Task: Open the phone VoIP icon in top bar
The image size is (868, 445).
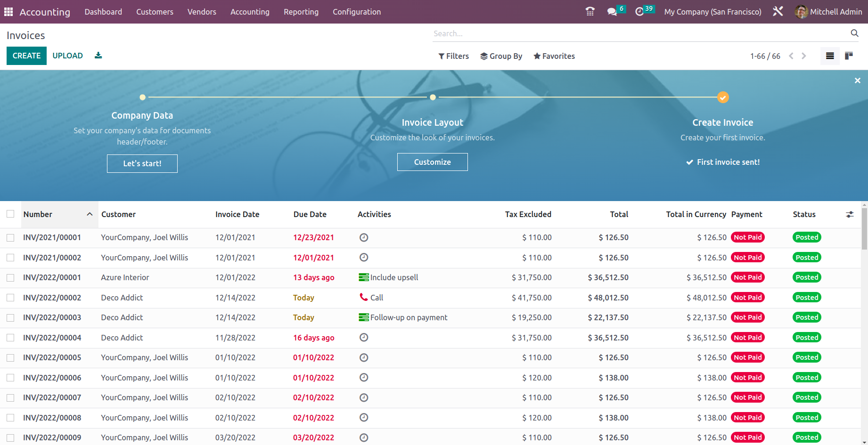Action: (x=590, y=12)
